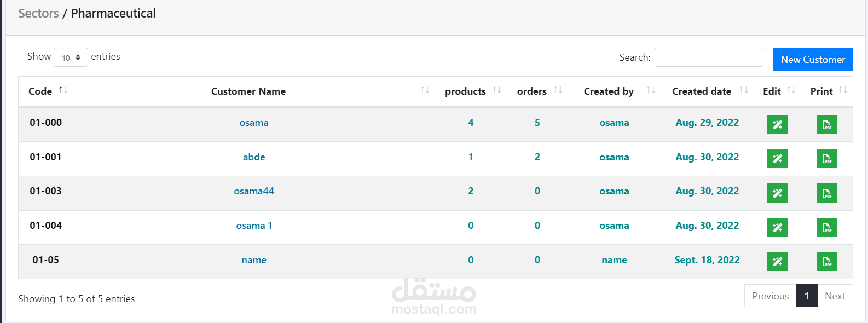Click orders count 2 for abde

(x=537, y=157)
